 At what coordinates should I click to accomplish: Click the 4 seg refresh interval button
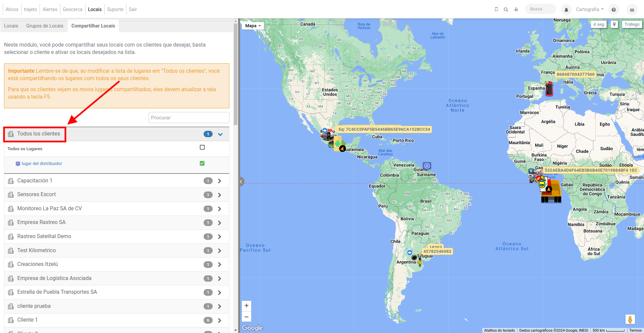599,24
